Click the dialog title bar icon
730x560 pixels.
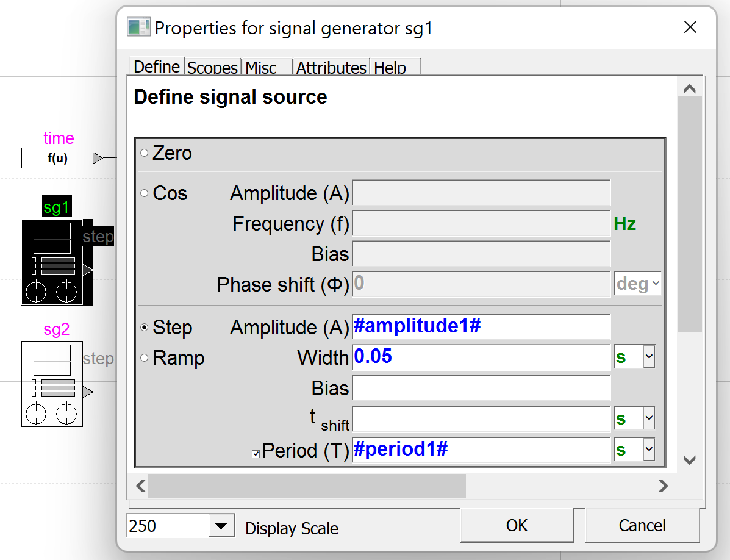(138, 27)
